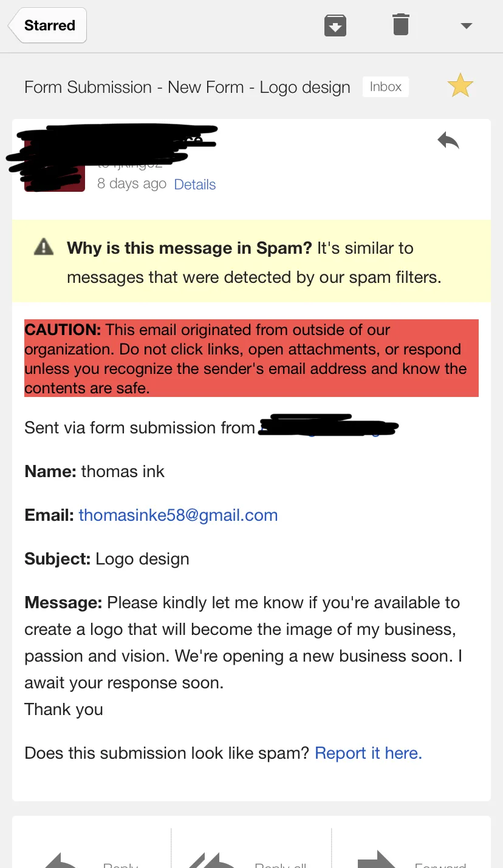Delete email with trash icon
Viewport: 503px width, 868px height.
tap(401, 25)
